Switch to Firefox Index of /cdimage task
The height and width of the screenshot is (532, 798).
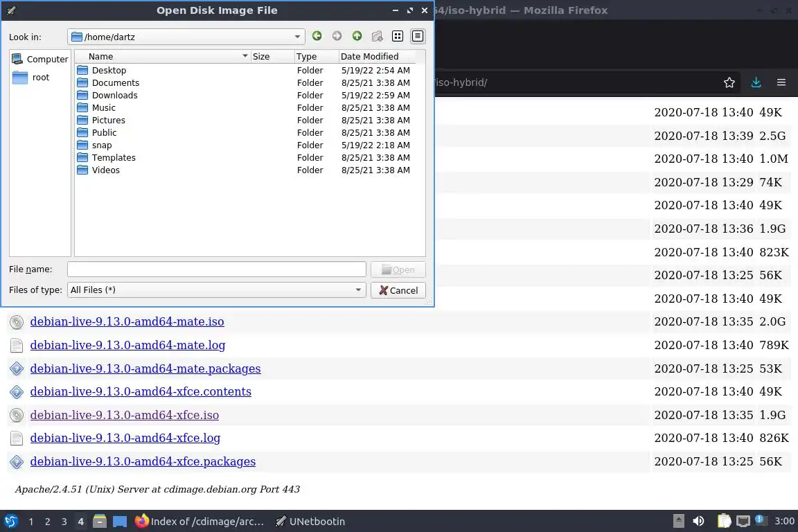pos(199,522)
